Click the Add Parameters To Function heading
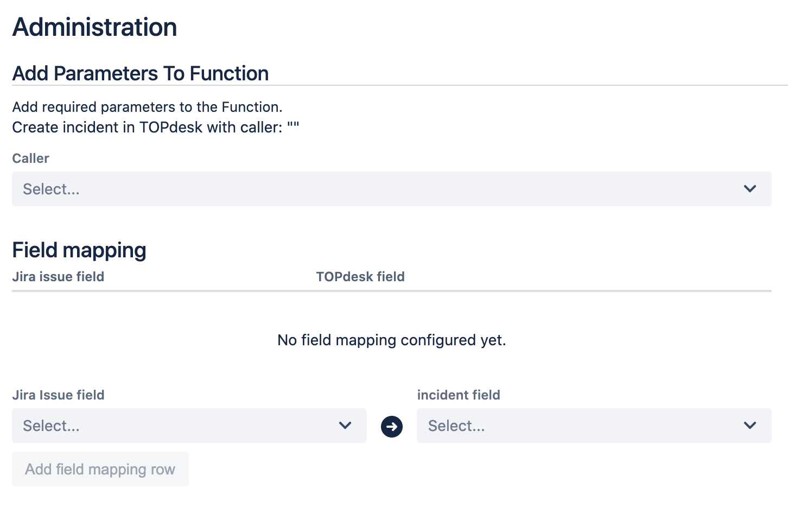This screenshot has height=532, width=788. pyautogui.click(x=141, y=73)
